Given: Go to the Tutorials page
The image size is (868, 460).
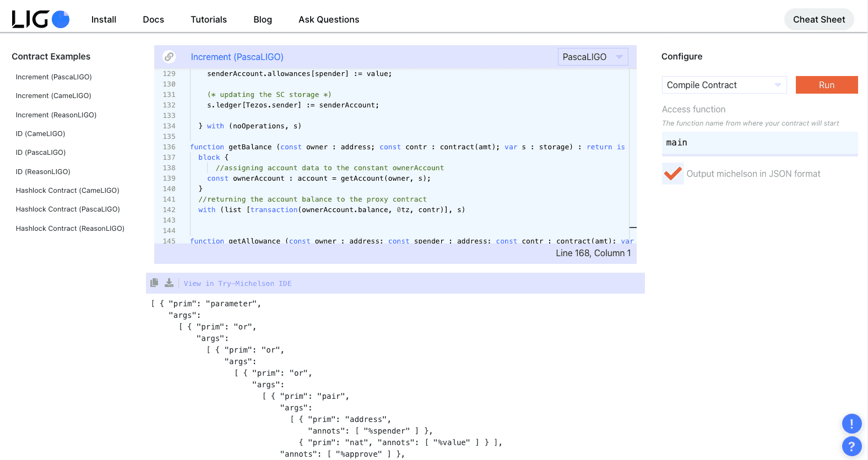Looking at the screenshot, I should pos(209,19).
